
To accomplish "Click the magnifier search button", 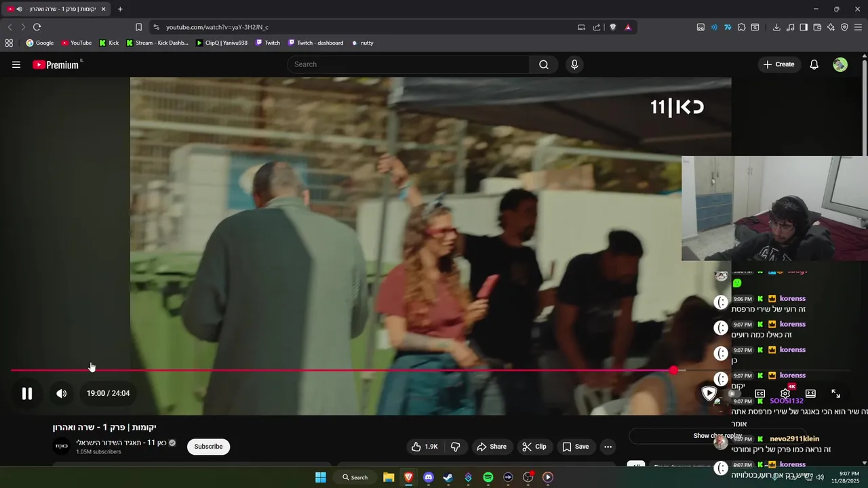I will pyautogui.click(x=544, y=64).
